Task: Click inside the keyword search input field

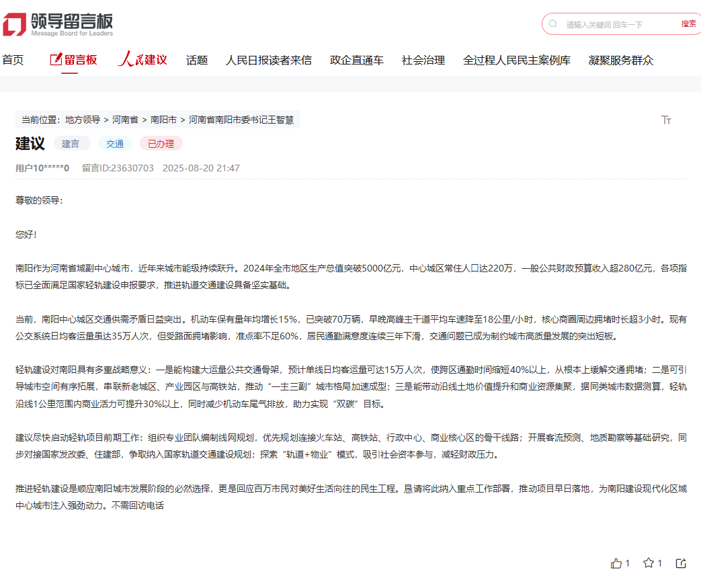Action: (x=612, y=23)
